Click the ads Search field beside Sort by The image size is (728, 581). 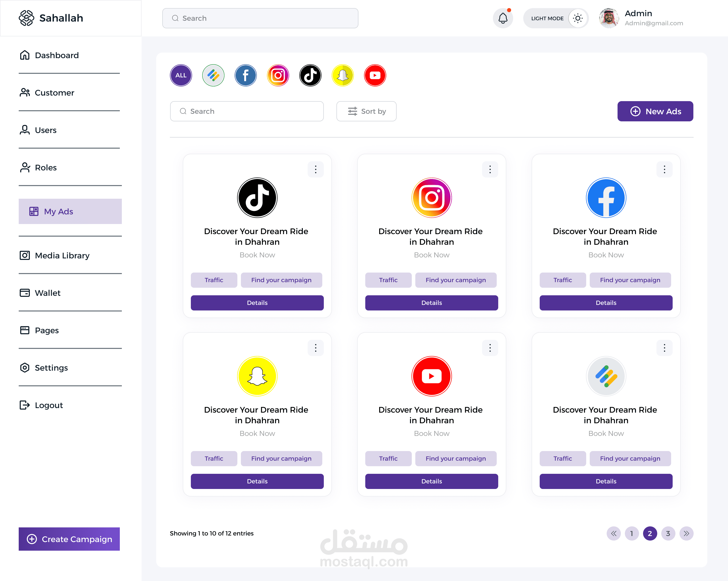tap(247, 111)
